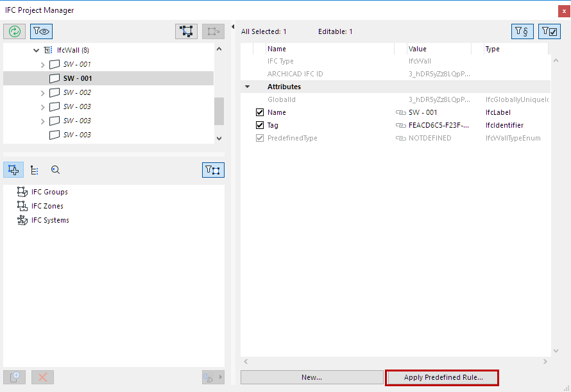The image size is (571, 392).
Task: Click the IFC Type row label
Action: pyautogui.click(x=280, y=61)
